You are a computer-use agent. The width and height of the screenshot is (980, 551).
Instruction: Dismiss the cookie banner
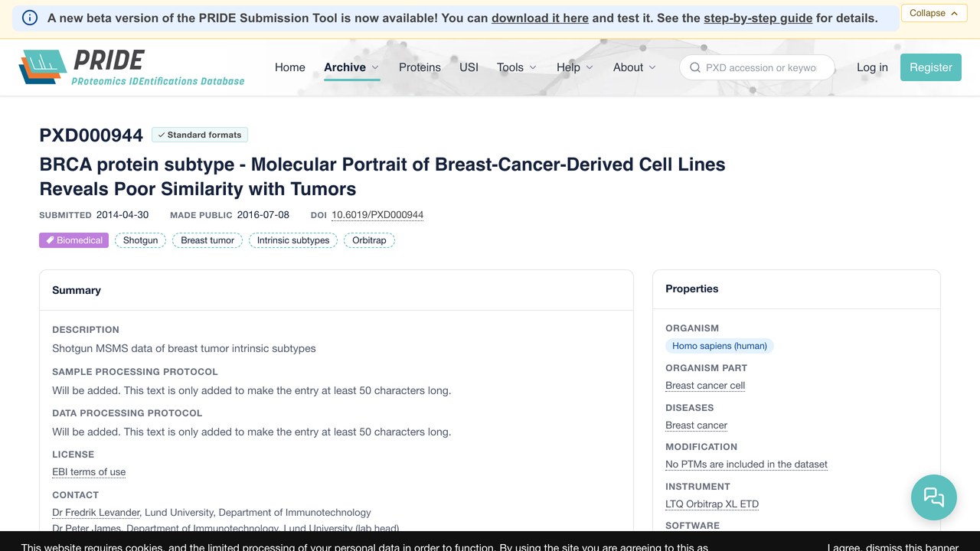pyautogui.click(x=893, y=548)
